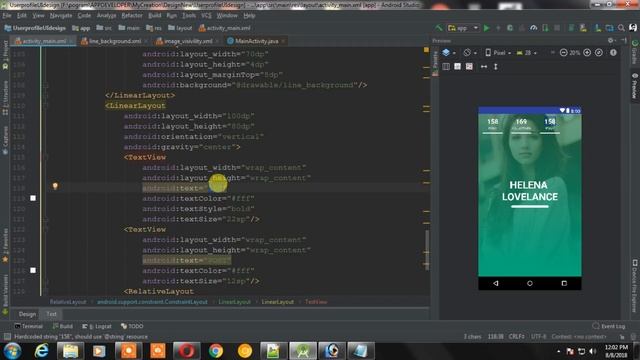The image size is (640, 360).
Task: Click the first preview view-options icon
Action: [x=446, y=67]
